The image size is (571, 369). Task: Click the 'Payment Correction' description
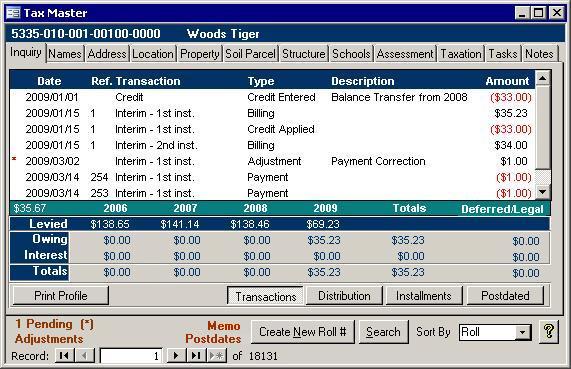pos(378,161)
